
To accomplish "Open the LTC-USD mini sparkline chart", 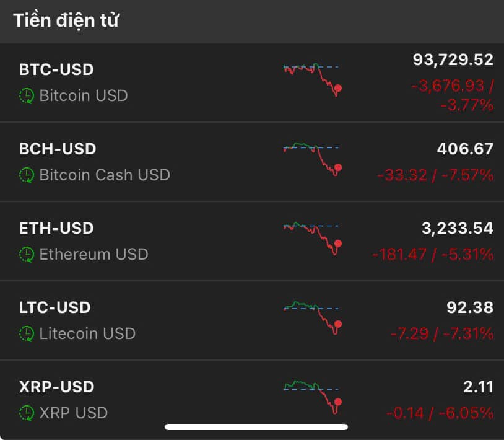I will coord(311,317).
